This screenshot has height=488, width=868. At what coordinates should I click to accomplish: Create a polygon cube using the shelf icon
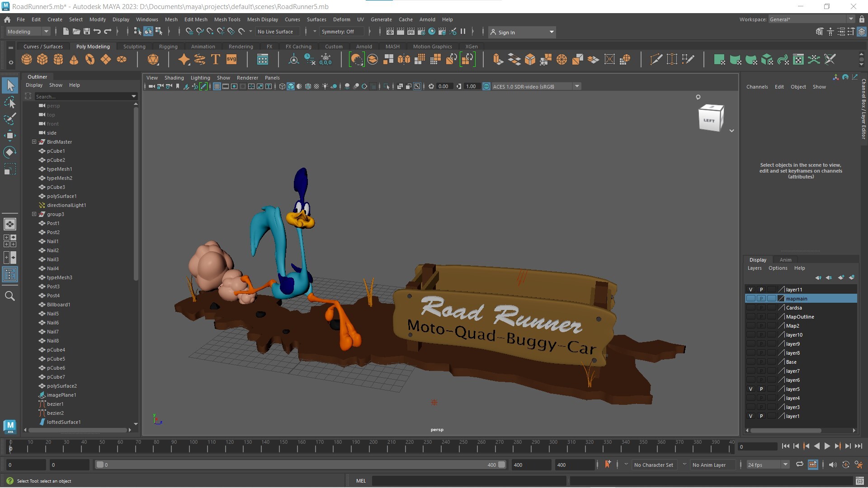[x=42, y=59]
